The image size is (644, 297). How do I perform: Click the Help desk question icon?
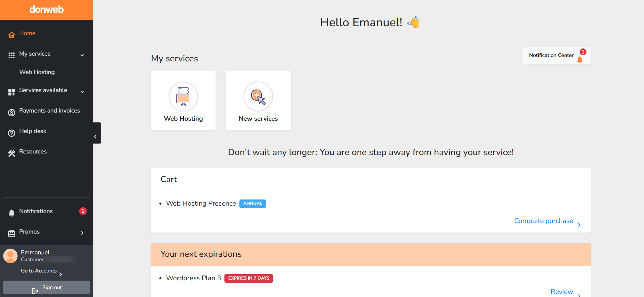[12, 133]
